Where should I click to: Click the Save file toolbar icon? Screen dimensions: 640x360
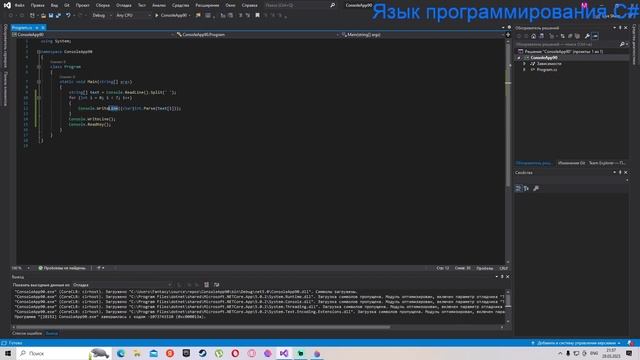pyautogui.click(x=51, y=15)
